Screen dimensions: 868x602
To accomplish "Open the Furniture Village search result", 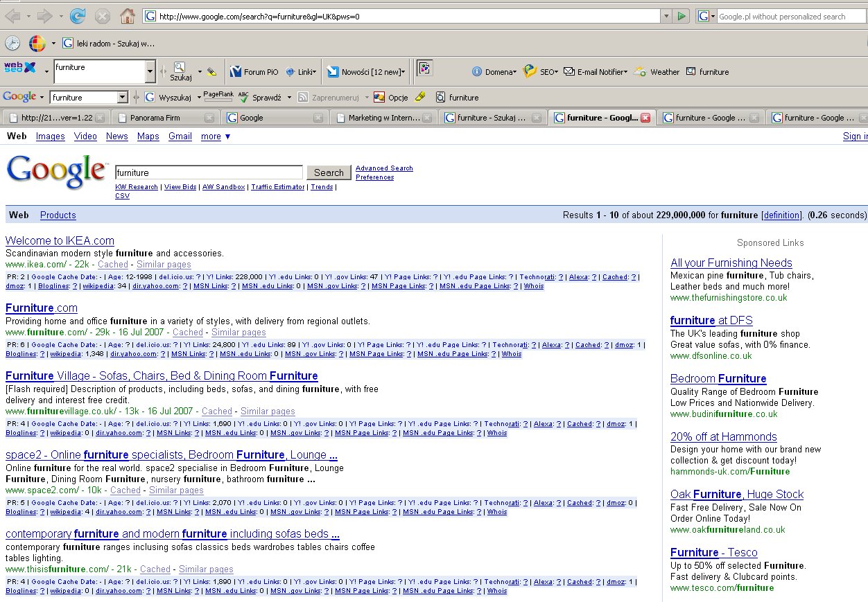I will pyautogui.click(x=162, y=376).
